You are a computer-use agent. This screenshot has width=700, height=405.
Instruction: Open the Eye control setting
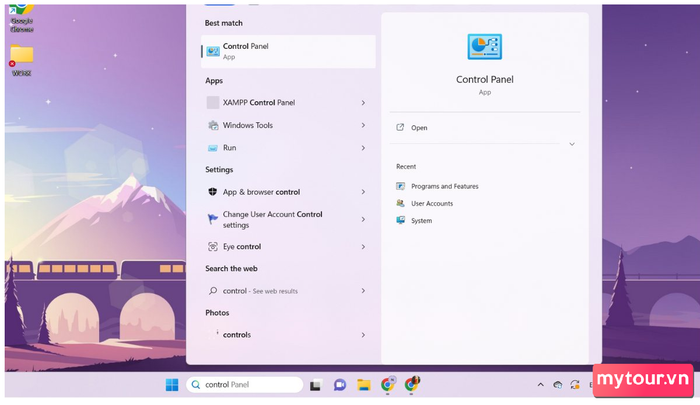point(288,246)
